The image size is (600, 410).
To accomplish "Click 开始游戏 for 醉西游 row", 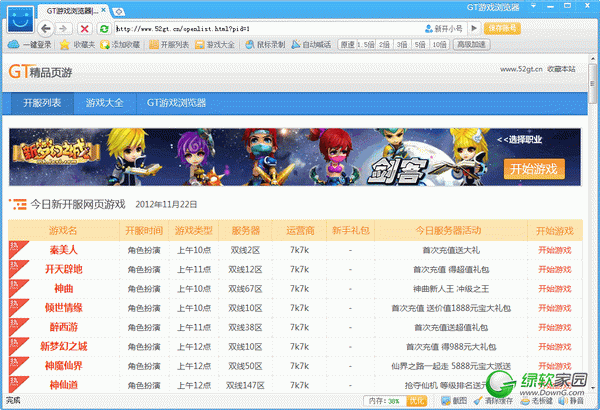I will (554, 327).
